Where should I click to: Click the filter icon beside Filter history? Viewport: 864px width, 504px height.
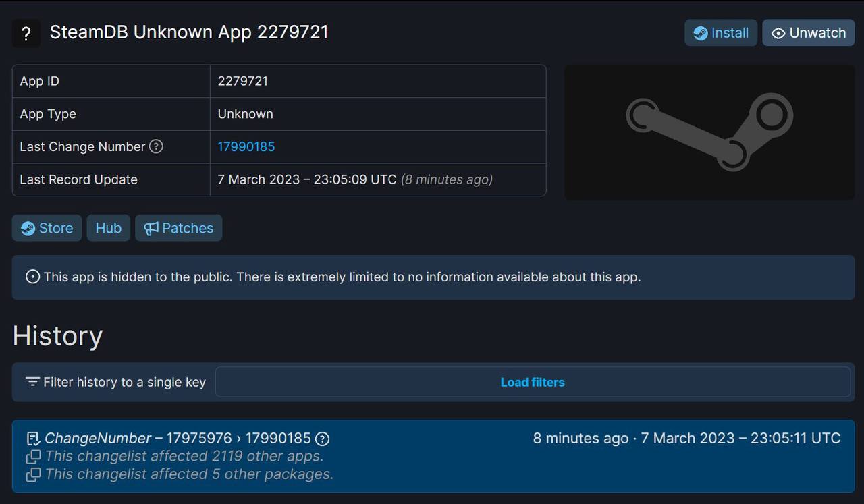click(x=32, y=382)
